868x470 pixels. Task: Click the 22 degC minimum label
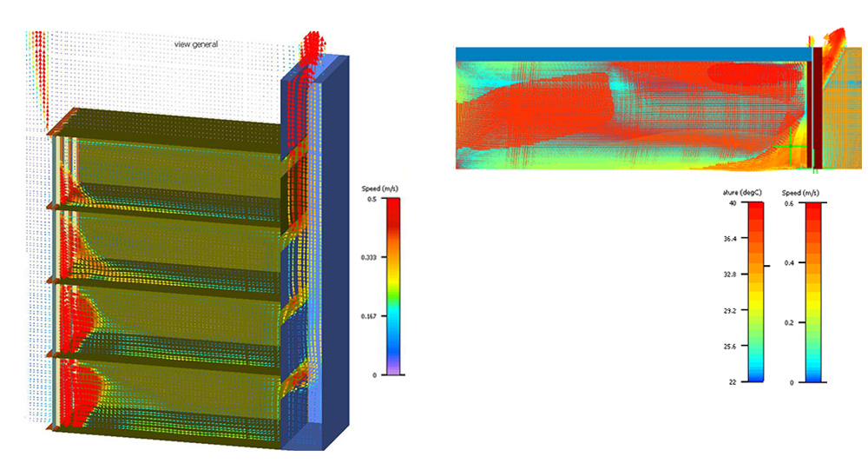click(x=732, y=382)
